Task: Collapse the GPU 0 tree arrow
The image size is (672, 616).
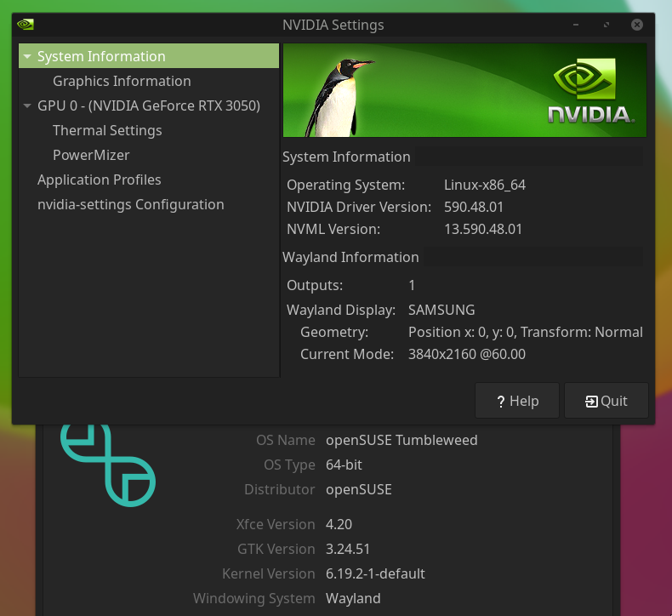Action: (x=27, y=106)
